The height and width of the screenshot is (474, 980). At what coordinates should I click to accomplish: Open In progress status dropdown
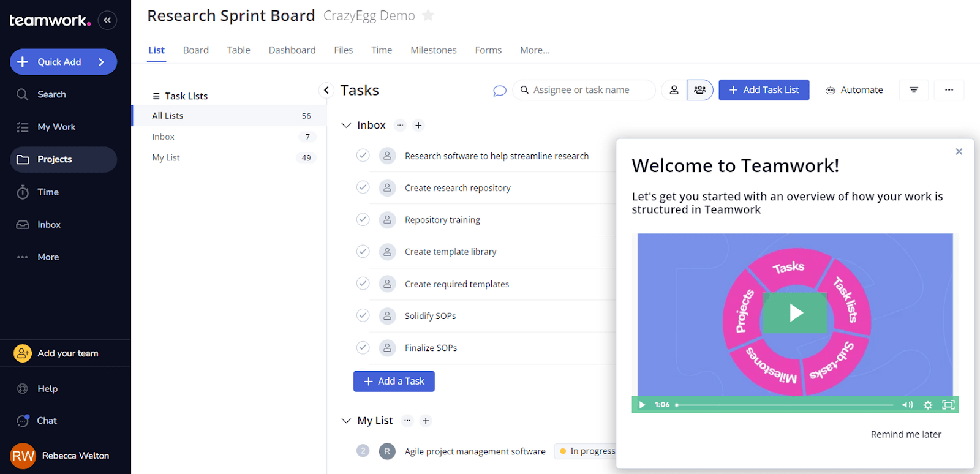[x=587, y=451]
